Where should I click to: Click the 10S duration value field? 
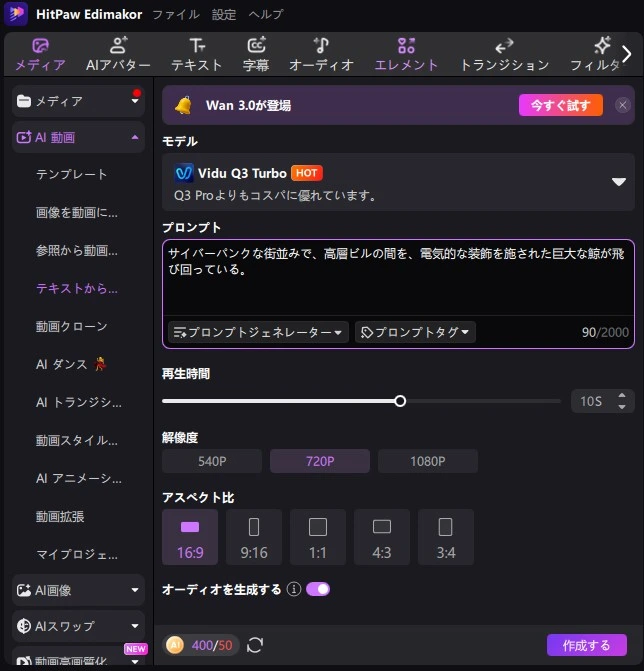click(x=591, y=401)
